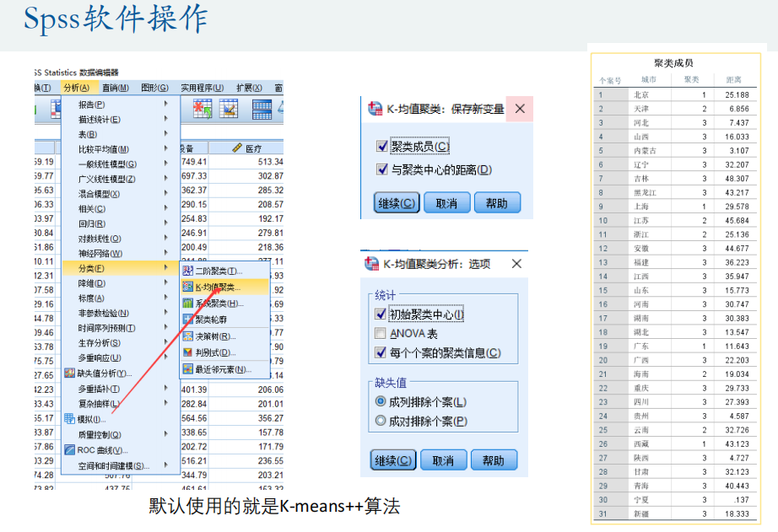Click the 决策树 tree icon
778x532 pixels.
pyautogui.click(x=187, y=336)
